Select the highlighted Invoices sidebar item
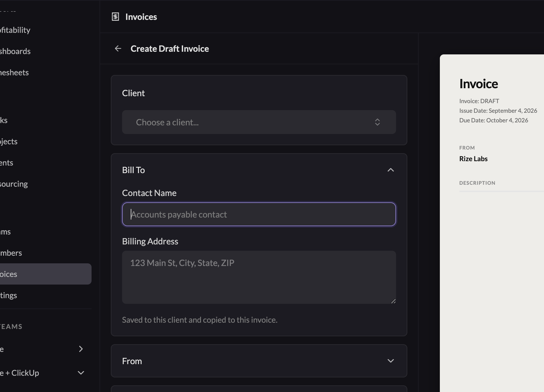Image resolution: width=544 pixels, height=392 pixels. click(x=46, y=274)
